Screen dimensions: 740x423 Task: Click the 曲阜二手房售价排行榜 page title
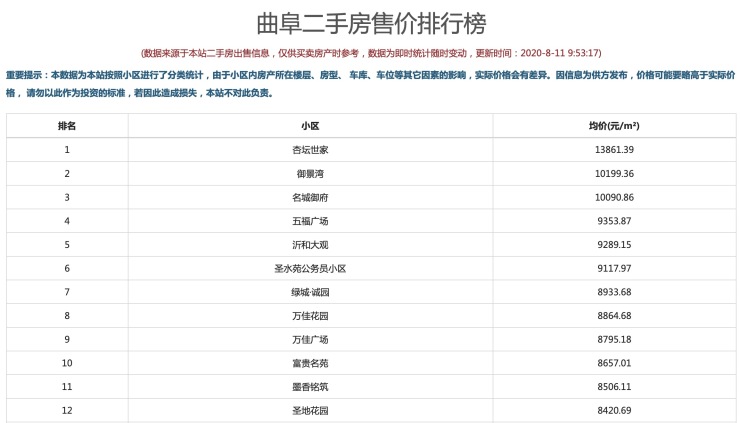(371, 24)
